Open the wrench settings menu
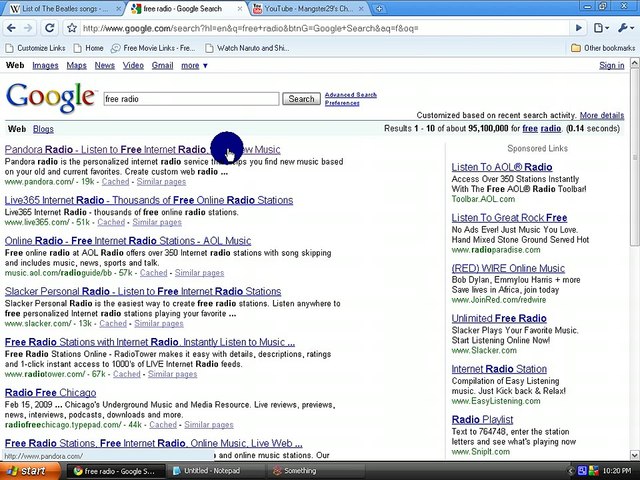 pyautogui.click(x=625, y=28)
